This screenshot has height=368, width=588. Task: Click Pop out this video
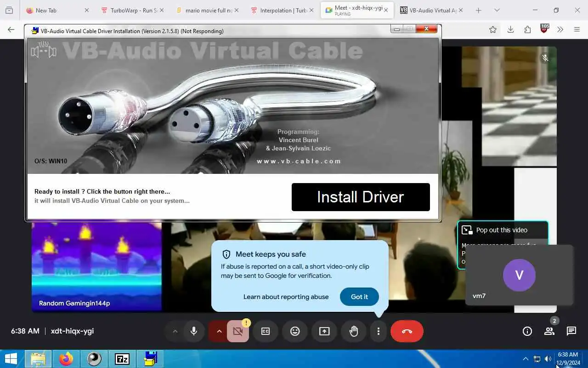pyautogui.click(x=502, y=230)
